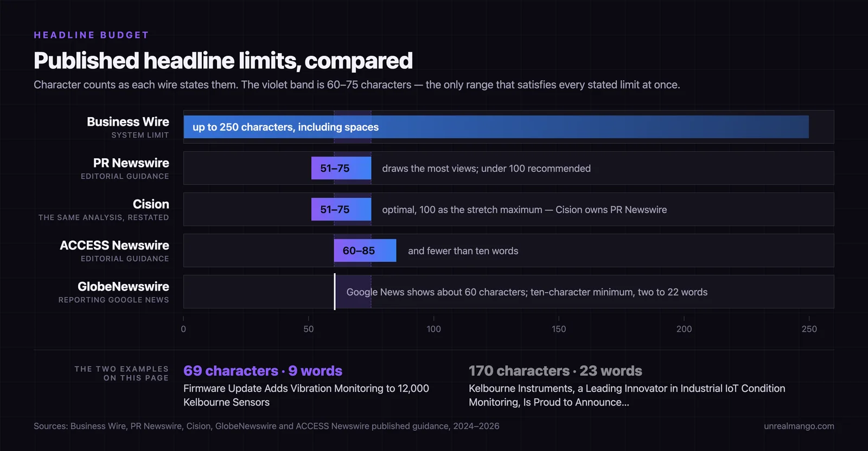Click 'THE SAME ANALYSIS, RESTATED' sublabel

104,217
